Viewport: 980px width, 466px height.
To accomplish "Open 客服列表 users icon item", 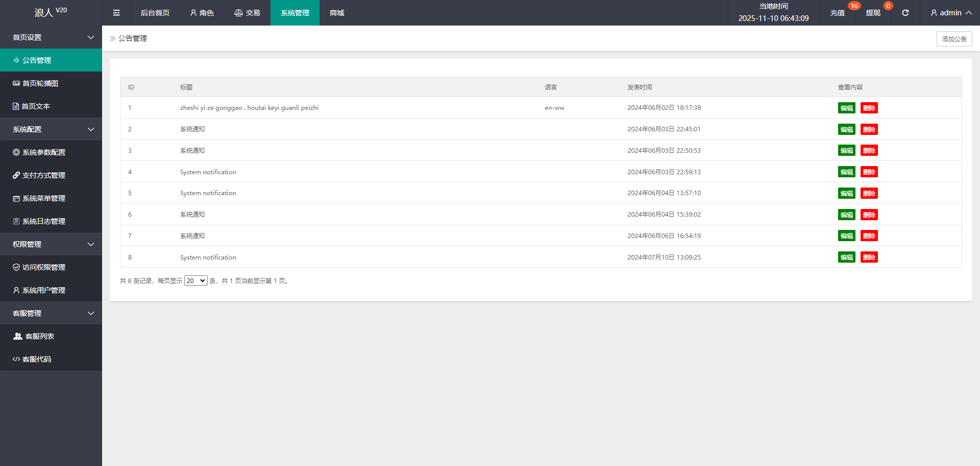I will (x=34, y=336).
